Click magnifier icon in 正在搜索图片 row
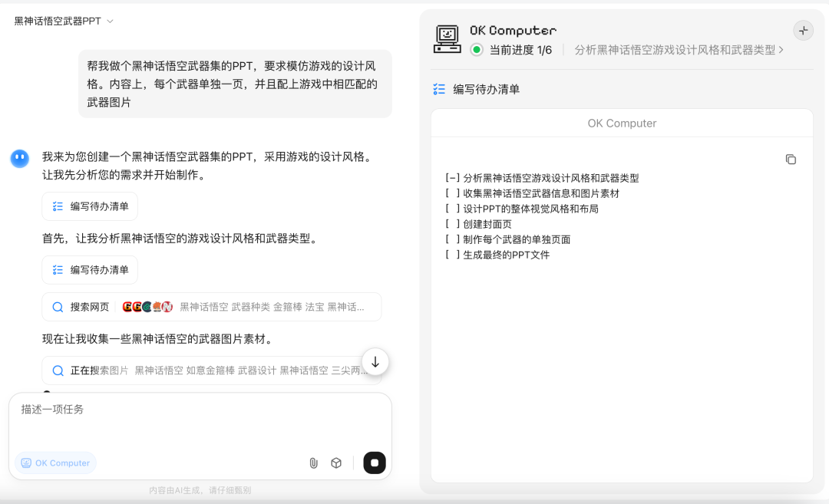 pos(58,371)
